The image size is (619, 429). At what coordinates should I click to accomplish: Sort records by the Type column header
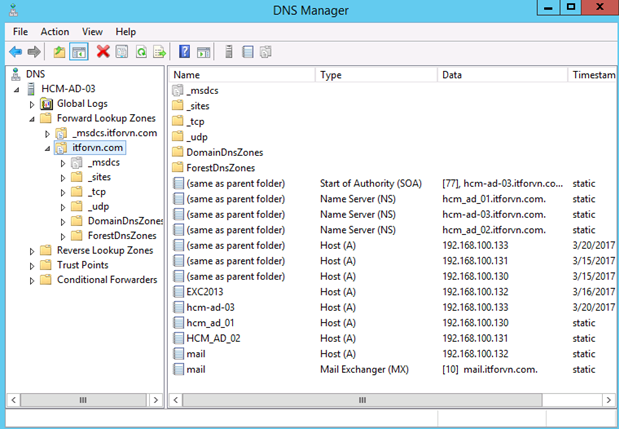tap(375, 75)
